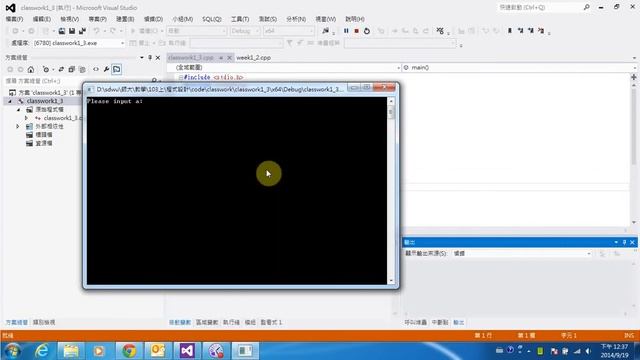The image size is (640, 360).
Task: Open the SQL (Q) menu
Action: pos(211,19)
